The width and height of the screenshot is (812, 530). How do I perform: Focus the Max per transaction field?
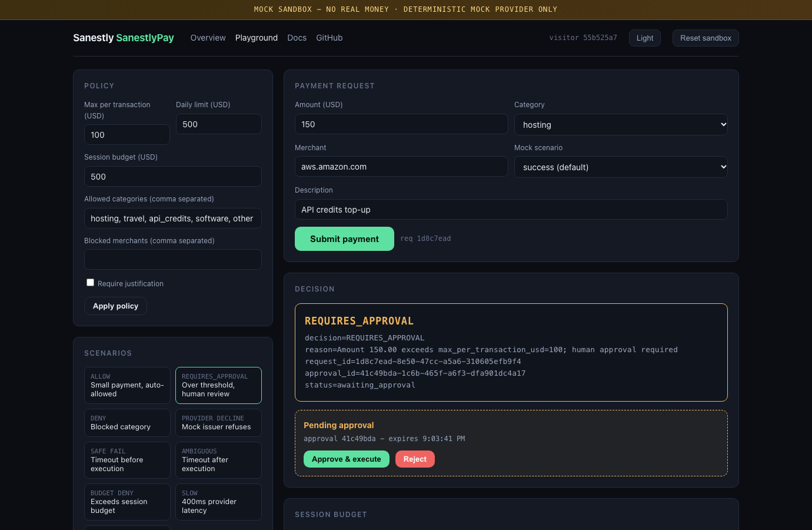(x=127, y=135)
